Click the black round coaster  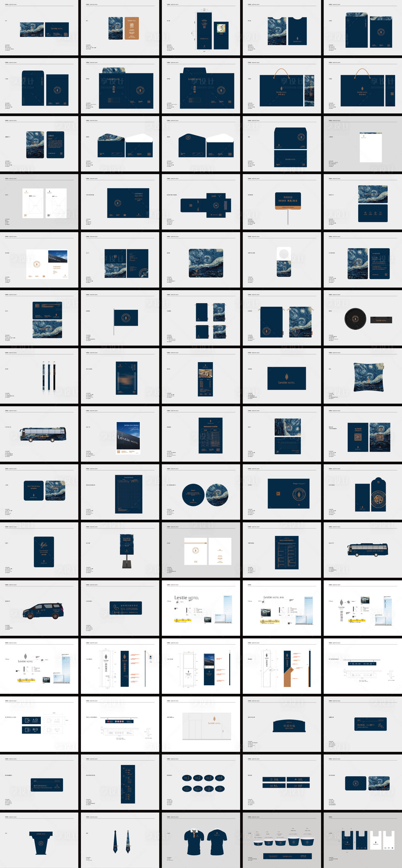point(355,319)
